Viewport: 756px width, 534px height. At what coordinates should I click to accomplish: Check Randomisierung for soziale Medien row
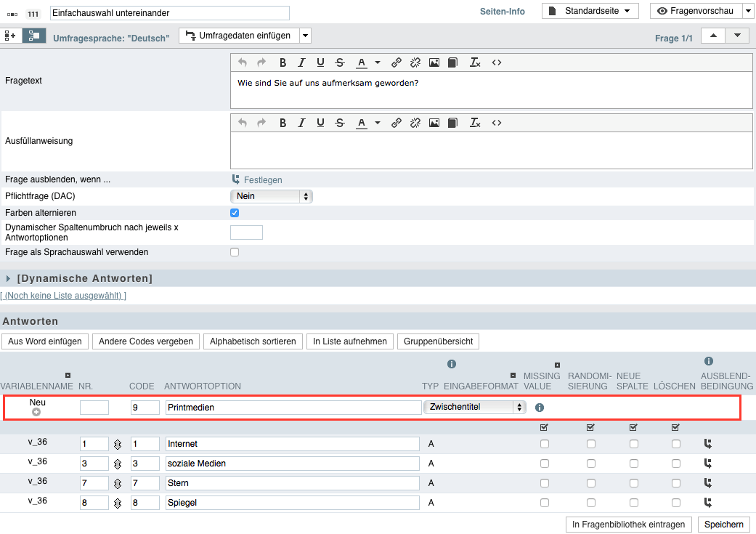[591, 464]
